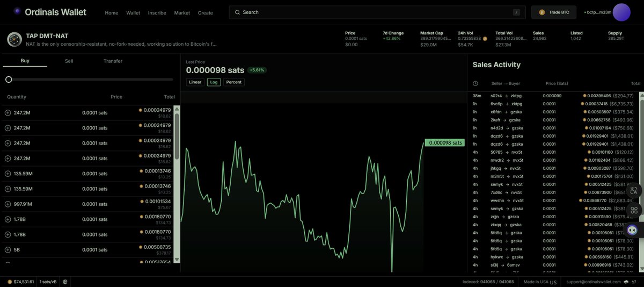Add the first 247.2M listing with plus icon

tap(8, 113)
